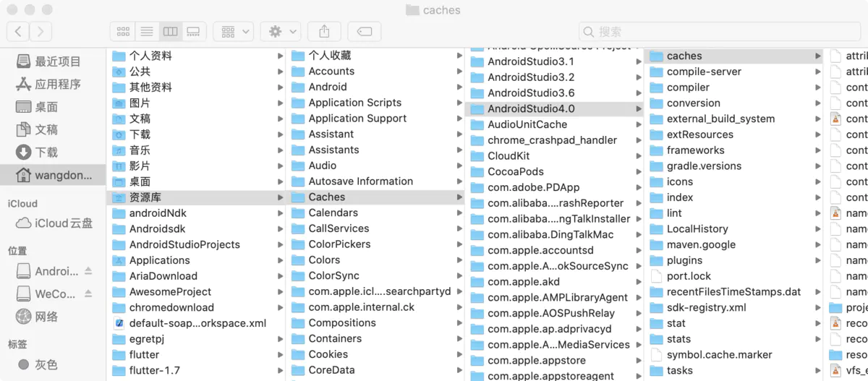Go back with the toolbar back arrow
Image resolution: width=868 pixels, height=381 pixels.
click(x=18, y=31)
